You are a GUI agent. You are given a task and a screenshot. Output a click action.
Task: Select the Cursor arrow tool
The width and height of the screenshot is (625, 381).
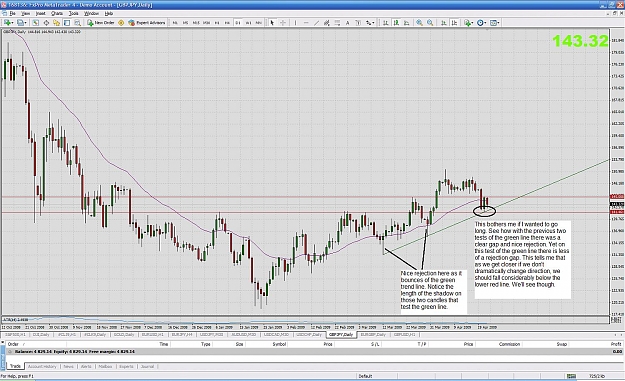[272, 23]
